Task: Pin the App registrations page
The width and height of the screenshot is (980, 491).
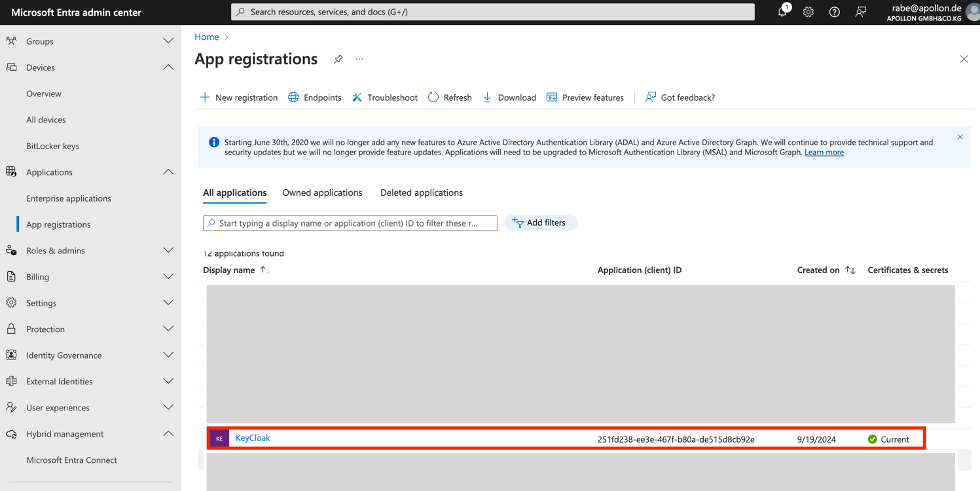Action: pyautogui.click(x=338, y=59)
